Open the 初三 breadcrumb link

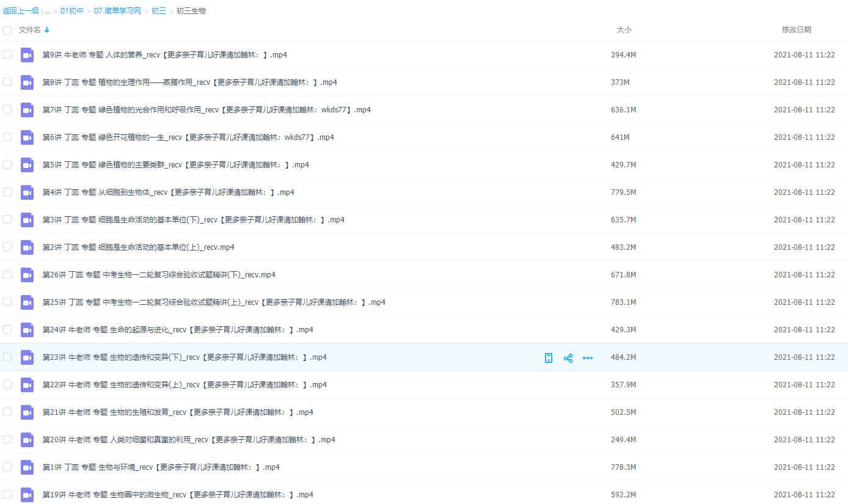158,11
